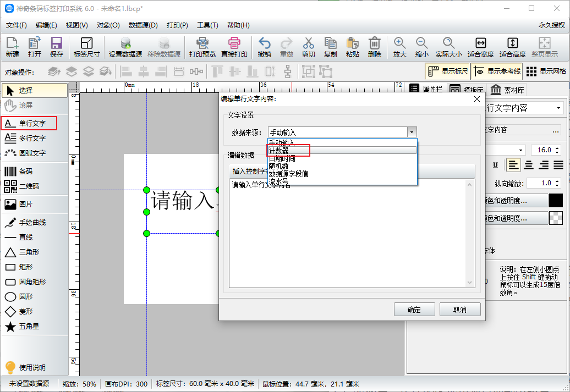Screen dimensions: 570x392
Task: Click the 直接打印 printer icon
Action: point(234,47)
